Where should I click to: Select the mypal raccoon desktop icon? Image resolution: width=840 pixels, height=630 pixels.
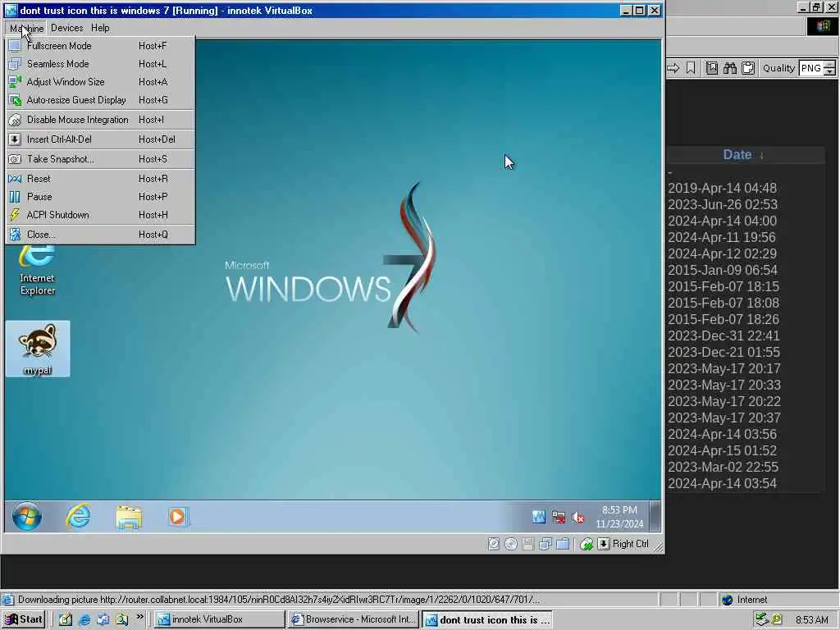tap(38, 349)
